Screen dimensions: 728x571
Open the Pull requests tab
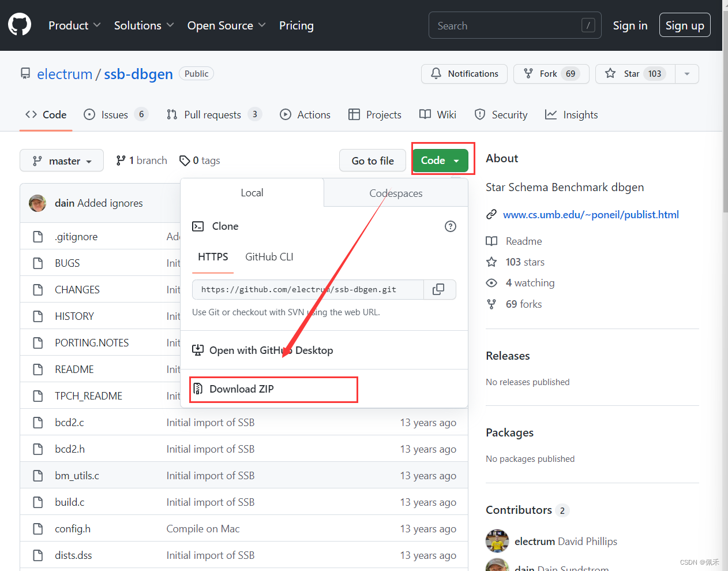pos(213,114)
